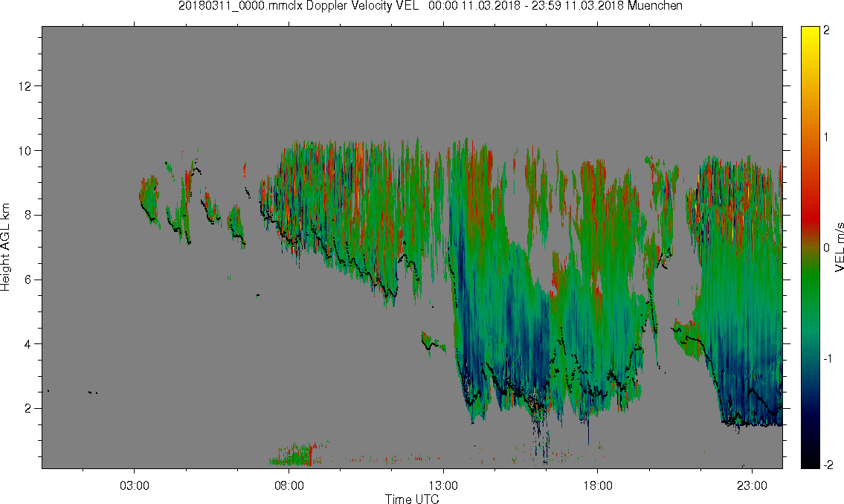Click the height tick label 4

pos(28,344)
